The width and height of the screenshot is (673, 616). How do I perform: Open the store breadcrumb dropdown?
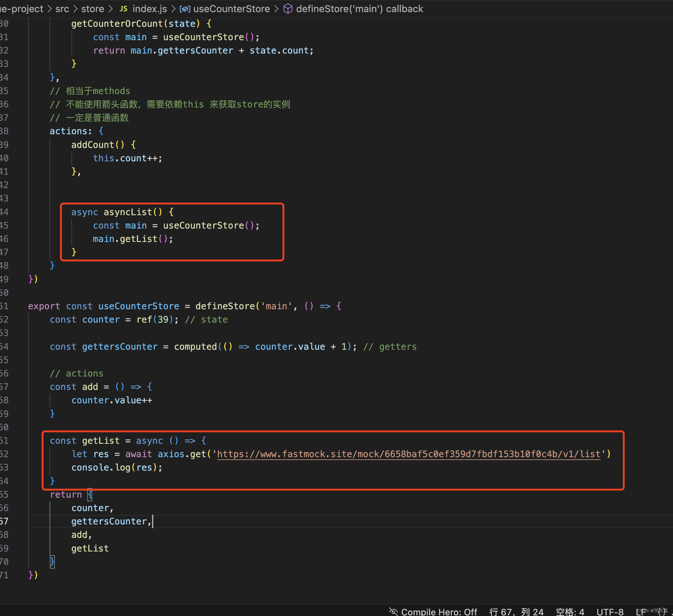point(93,9)
